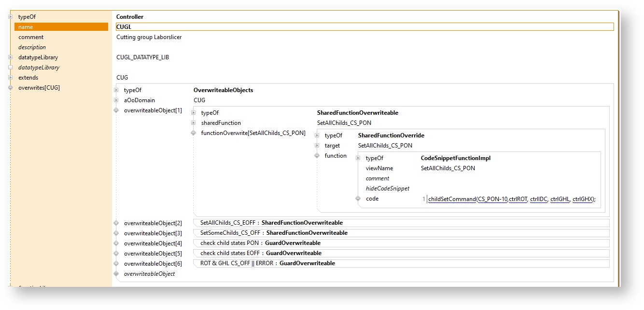Expand overwriteableObject[6] ROT & GHL guard
644x310 pixels.
[x=116, y=264]
